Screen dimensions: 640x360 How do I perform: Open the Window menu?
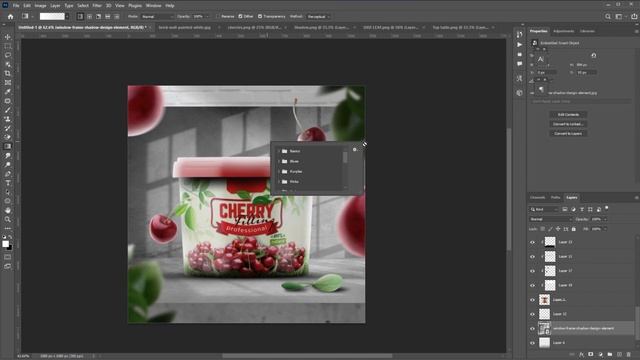coord(153,6)
